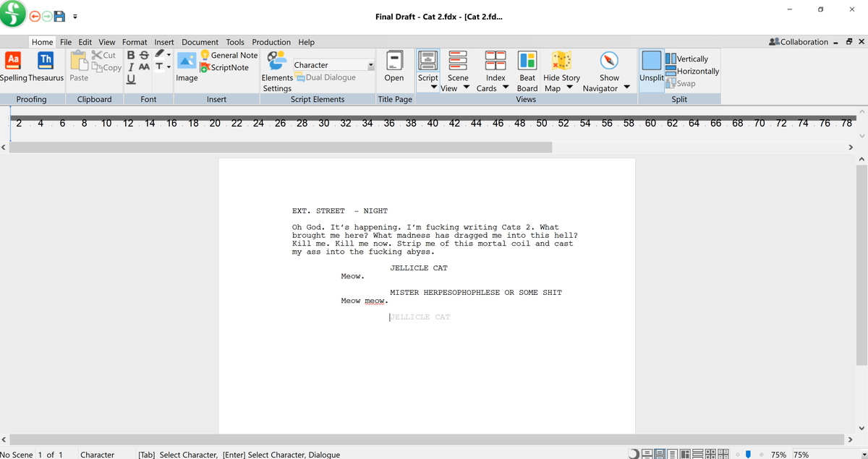Click the vertical scrollbar down arrow

tap(861, 427)
